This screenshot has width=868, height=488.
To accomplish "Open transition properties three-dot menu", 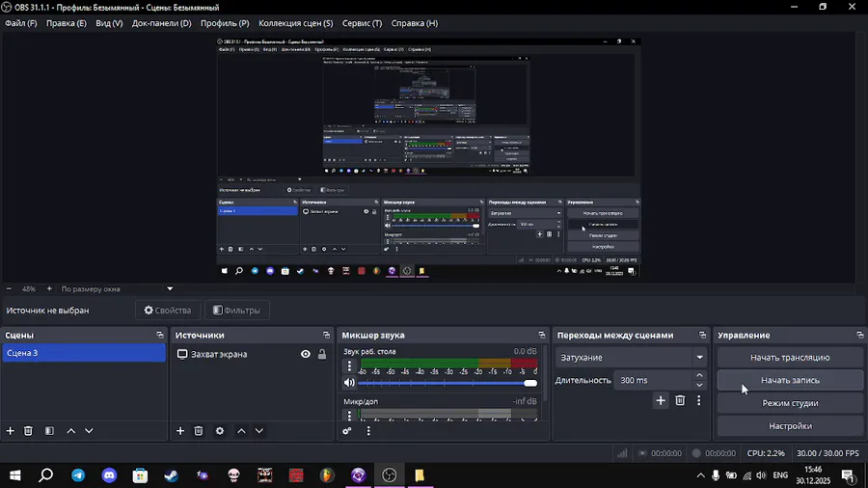I will tap(698, 400).
